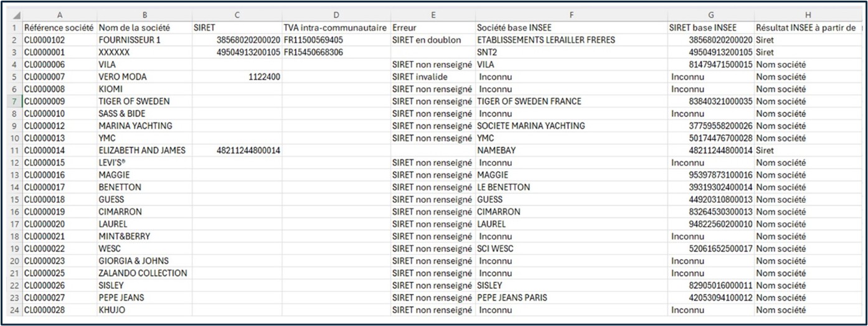Select the MARINA YACHTING name cell
The width and height of the screenshot is (868, 326).
144,126
